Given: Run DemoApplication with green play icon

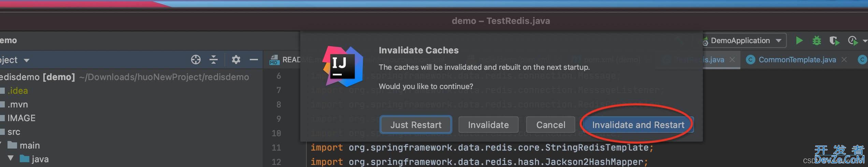Looking at the screenshot, I should tap(799, 41).
